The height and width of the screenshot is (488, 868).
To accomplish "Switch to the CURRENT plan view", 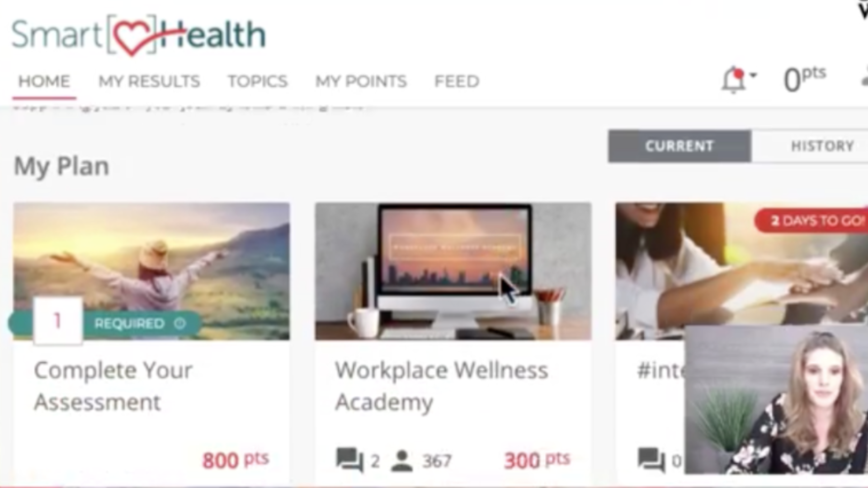I will point(679,146).
